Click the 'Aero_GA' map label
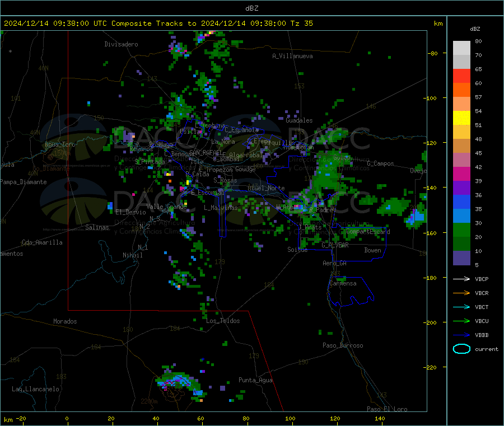 click(x=334, y=263)
